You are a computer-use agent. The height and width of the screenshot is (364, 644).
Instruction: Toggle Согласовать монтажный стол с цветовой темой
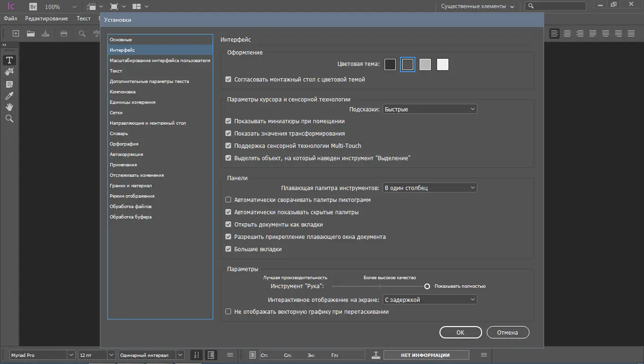[228, 80]
